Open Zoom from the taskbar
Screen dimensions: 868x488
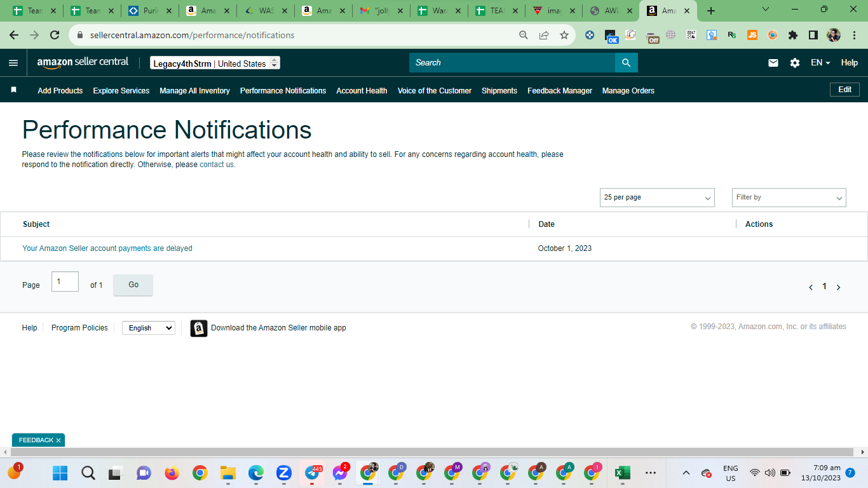point(283,473)
